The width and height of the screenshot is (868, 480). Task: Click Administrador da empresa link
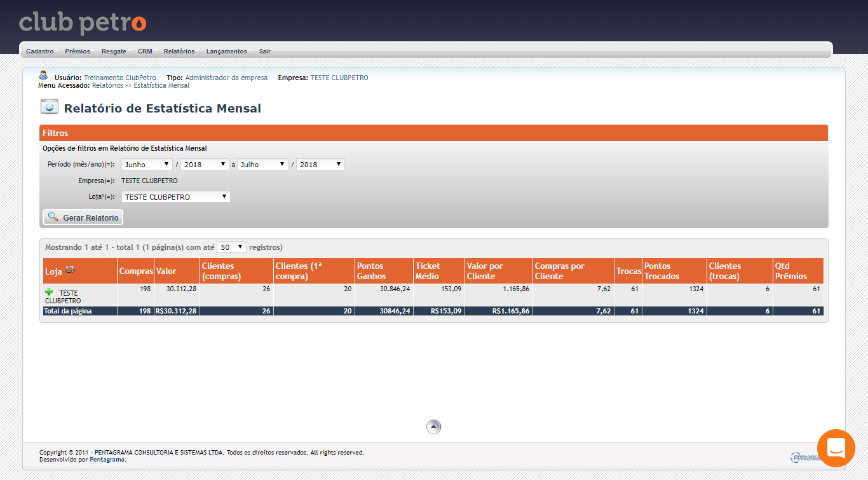click(x=226, y=78)
